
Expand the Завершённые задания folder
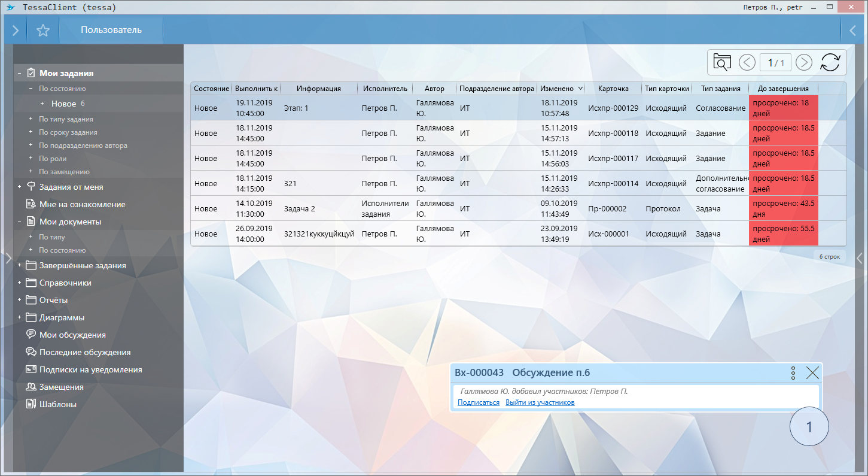click(x=20, y=265)
